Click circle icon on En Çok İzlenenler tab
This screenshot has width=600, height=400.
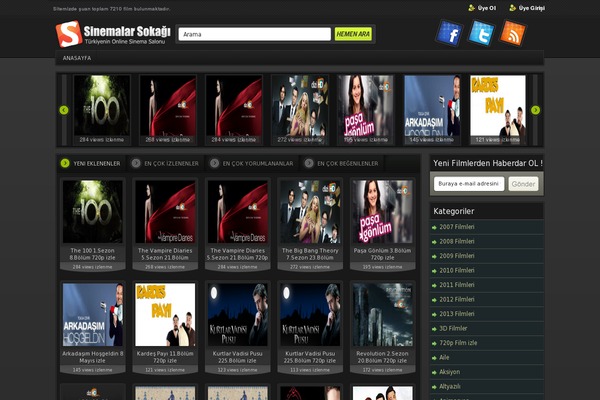pos(136,163)
